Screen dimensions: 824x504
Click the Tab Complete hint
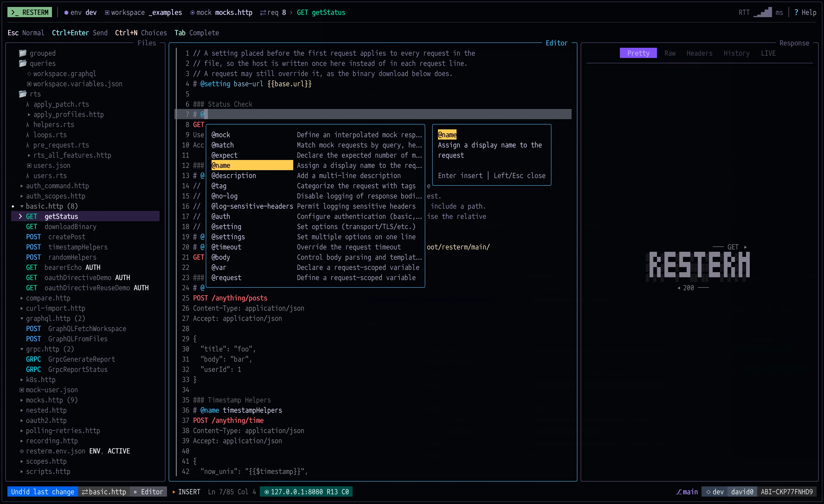click(x=197, y=33)
